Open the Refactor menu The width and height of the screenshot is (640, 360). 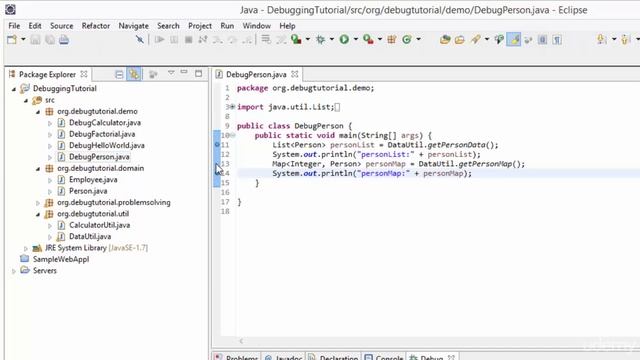(96, 26)
